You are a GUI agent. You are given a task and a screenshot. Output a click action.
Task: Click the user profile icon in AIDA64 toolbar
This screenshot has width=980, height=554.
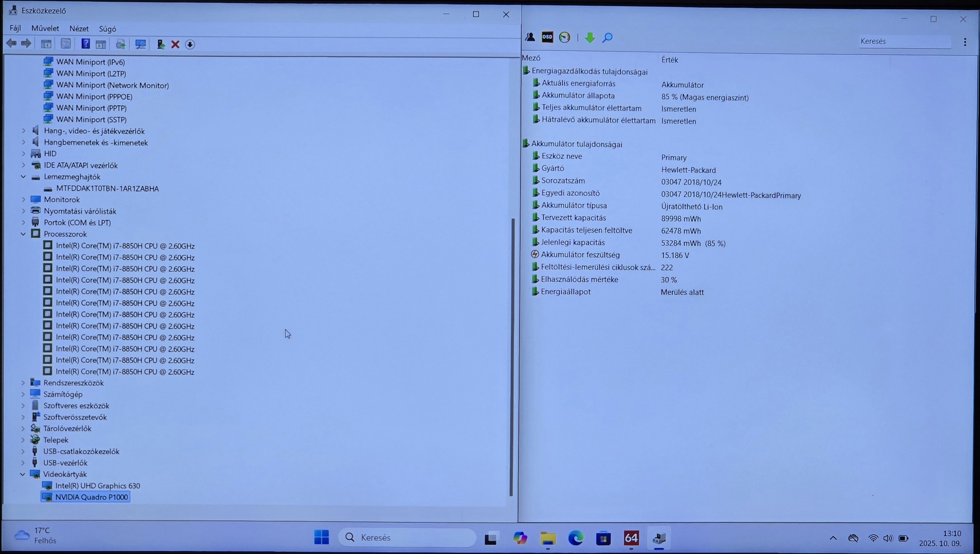[530, 37]
